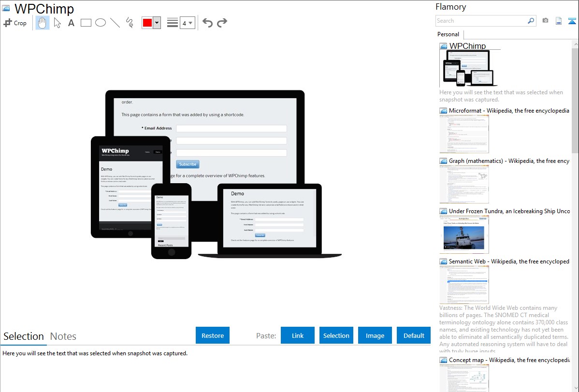Pick the ellipse shape tool

click(x=101, y=23)
